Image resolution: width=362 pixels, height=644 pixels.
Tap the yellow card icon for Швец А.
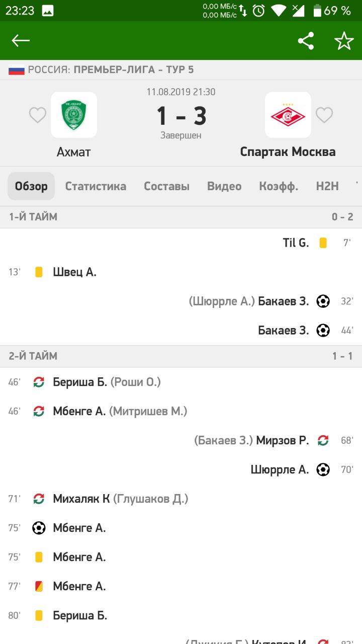(x=39, y=272)
